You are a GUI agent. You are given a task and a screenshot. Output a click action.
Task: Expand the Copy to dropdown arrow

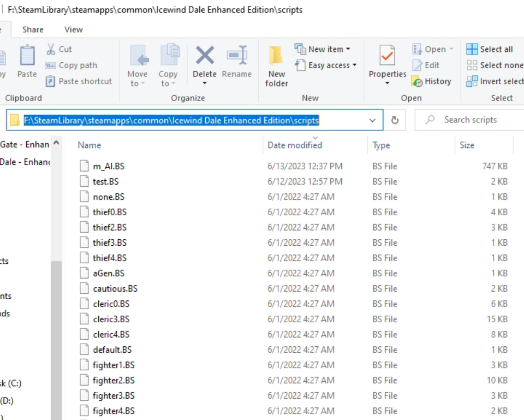[x=173, y=84]
